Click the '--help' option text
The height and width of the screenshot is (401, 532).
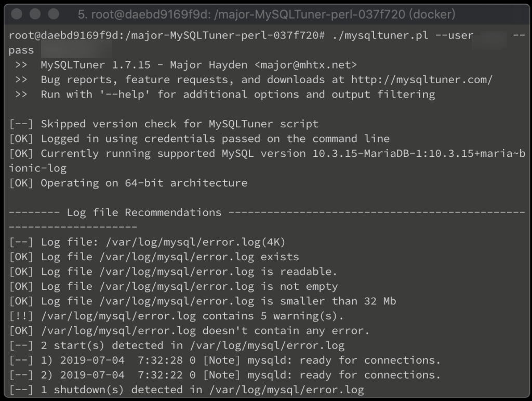pos(125,95)
